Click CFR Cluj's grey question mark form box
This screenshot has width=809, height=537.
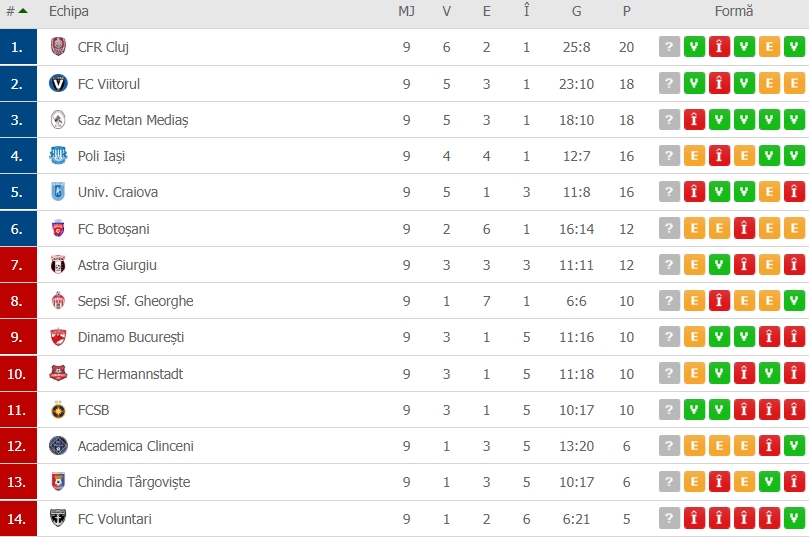(x=670, y=47)
